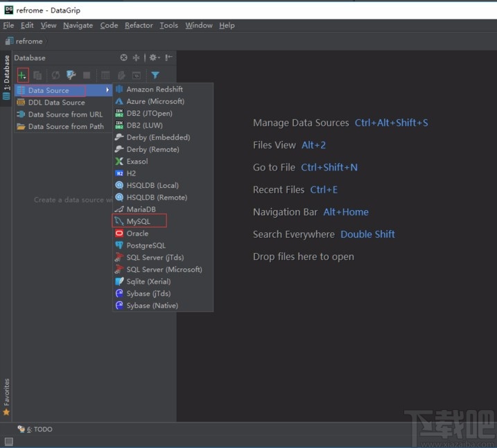Choose MariaDB data source
This screenshot has width=497, height=448.
163,209
